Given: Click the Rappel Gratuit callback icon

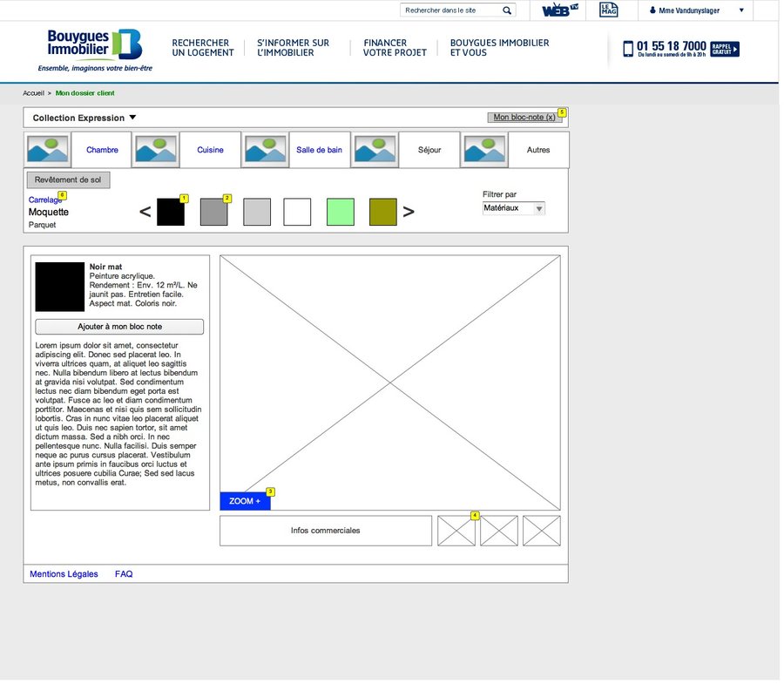Looking at the screenshot, I should [x=725, y=49].
